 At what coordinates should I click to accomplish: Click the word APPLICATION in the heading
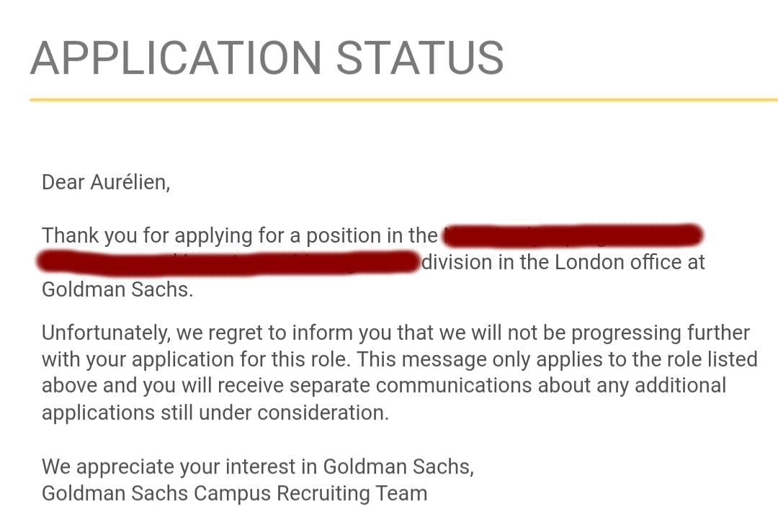tap(176, 58)
